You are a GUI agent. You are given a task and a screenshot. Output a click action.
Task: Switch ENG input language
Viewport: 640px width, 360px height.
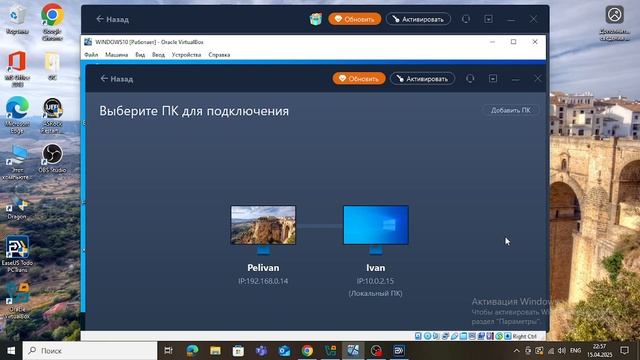pyautogui.click(x=576, y=351)
